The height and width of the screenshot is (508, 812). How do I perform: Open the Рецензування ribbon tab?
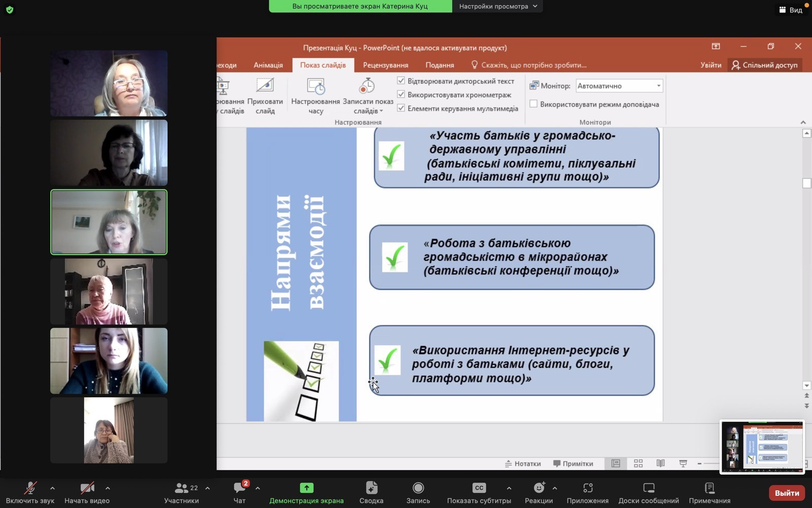386,65
